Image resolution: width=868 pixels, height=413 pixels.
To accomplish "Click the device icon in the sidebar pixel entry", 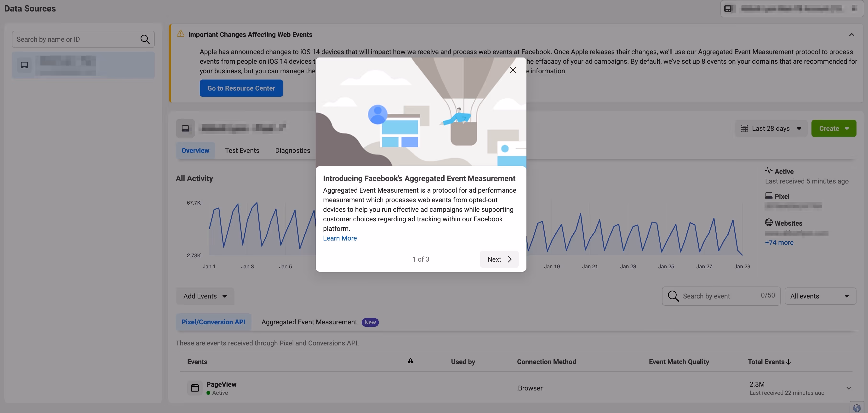I will tap(24, 65).
